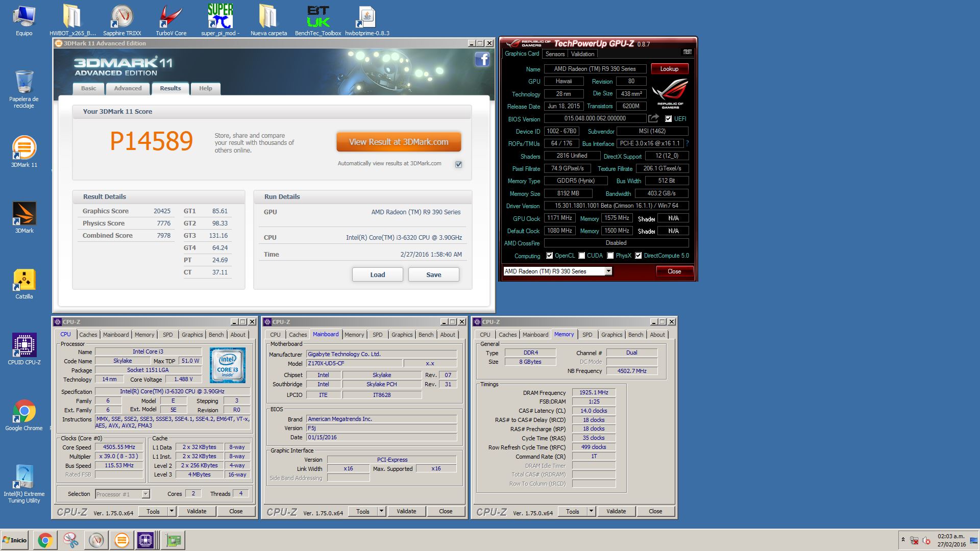Open Caches tab in first CPU-Z

pyautogui.click(x=88, y=335)
